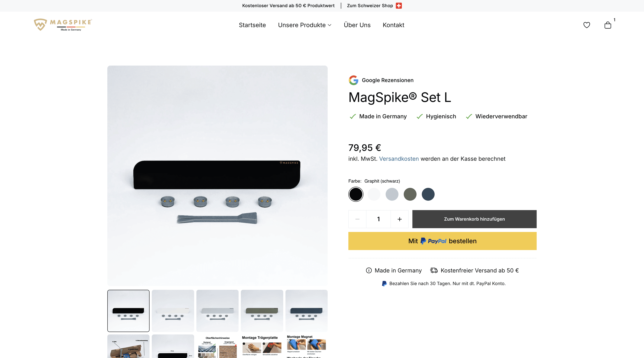Click the delivery truck shipping icon
This screenshot has width=644, height=358.
tap(434, 270)
